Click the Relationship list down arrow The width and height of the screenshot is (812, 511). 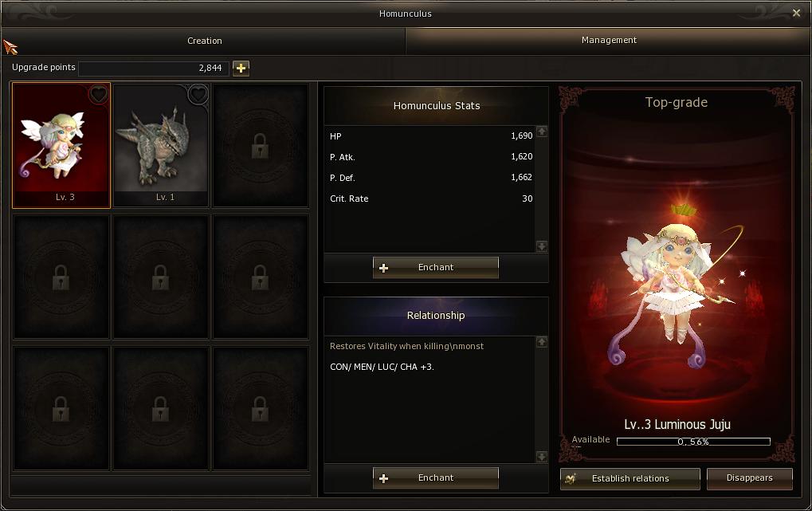tap(542, 457)
